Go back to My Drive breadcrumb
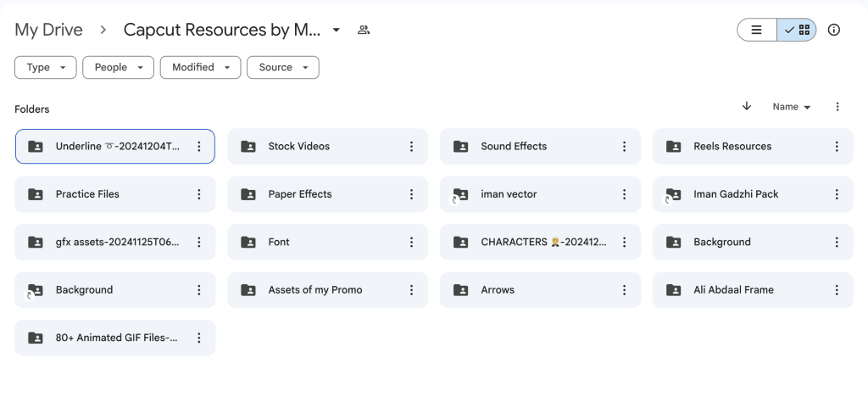Viewport: 868px width, 414px height. [x=48, y=30]
